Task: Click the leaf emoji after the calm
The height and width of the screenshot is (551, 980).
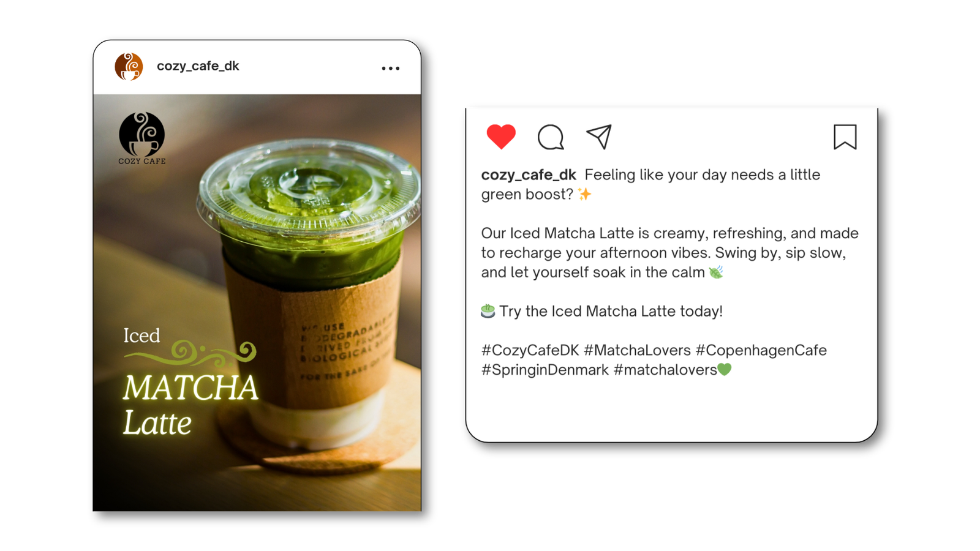Action: 716,272
